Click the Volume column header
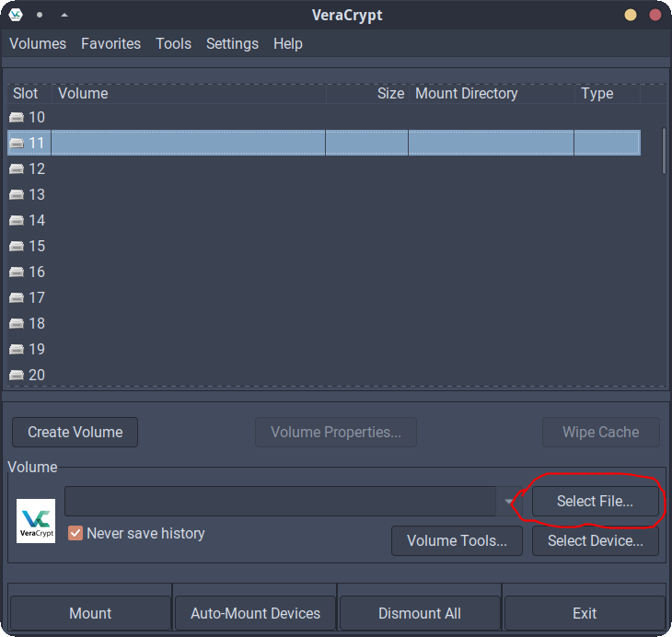The width and height of the screenshot is (672, 637). (189, 94)
